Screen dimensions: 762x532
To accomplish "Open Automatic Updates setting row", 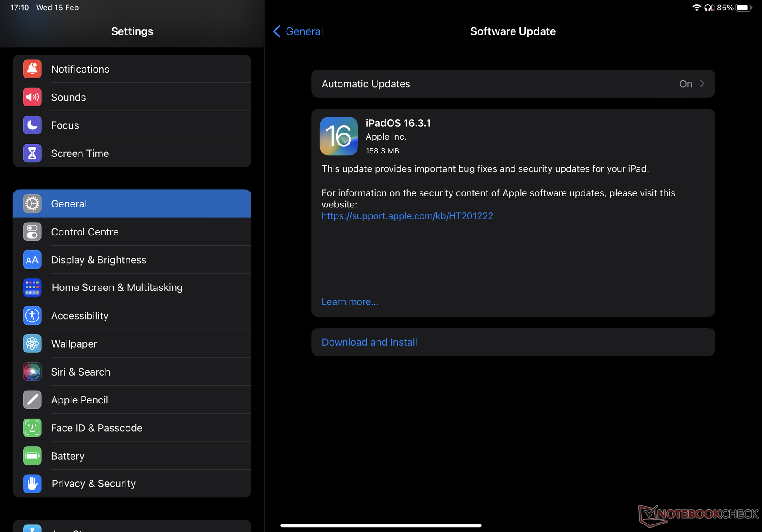I will pos(512,84).
